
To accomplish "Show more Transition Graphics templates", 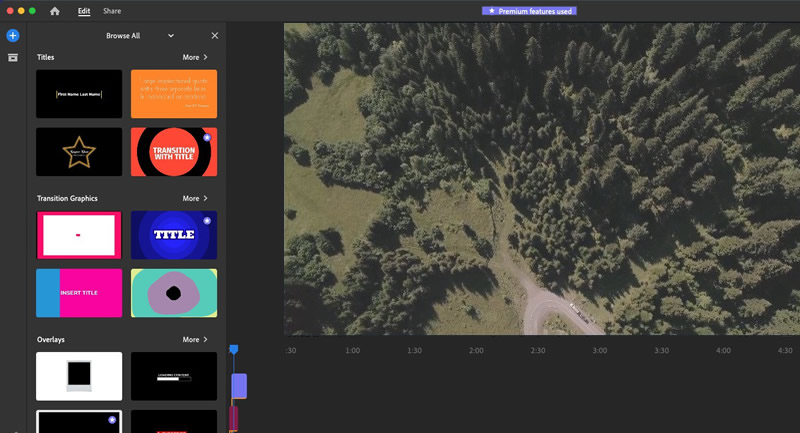I will click(x=195, y=198).
